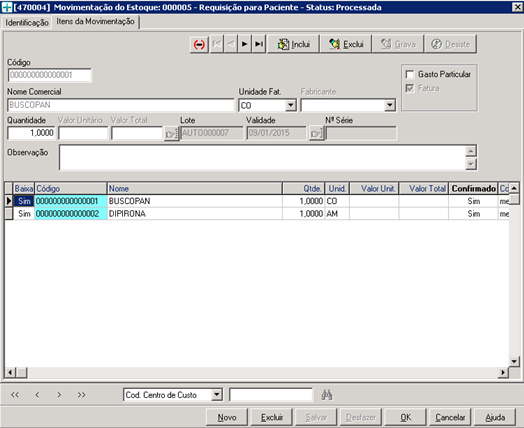Image resolution: width=524 pixels, height=428 pixels.
Task: Click the Qtde. column header
Action: [x=303, y=189]
